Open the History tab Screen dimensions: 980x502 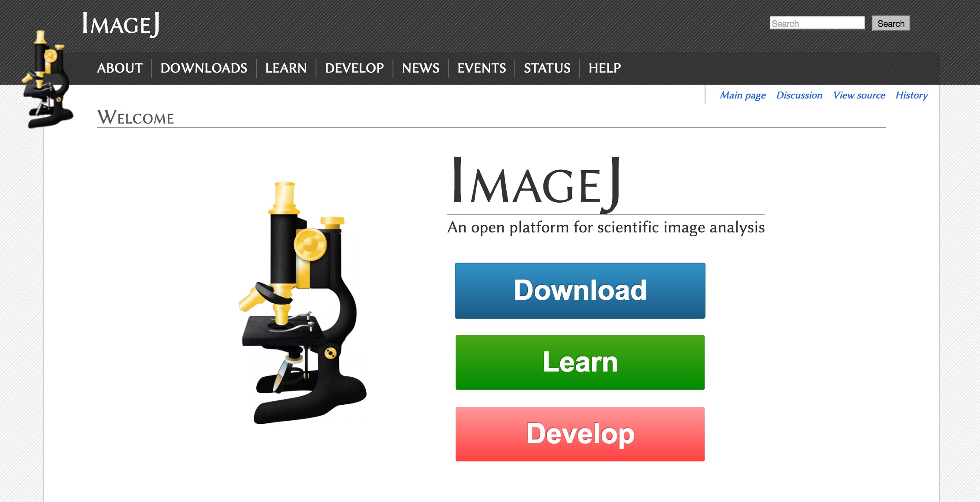tap(912, 95)
